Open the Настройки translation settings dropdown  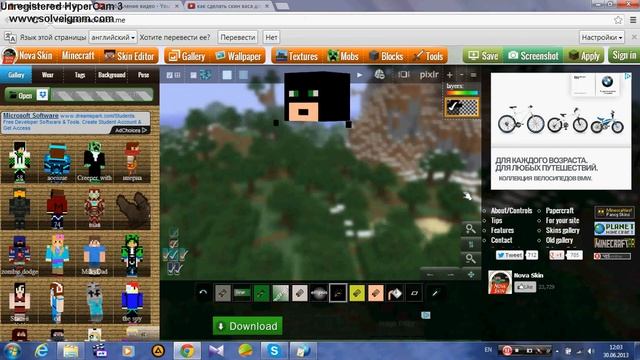click(x=602, y=37)
